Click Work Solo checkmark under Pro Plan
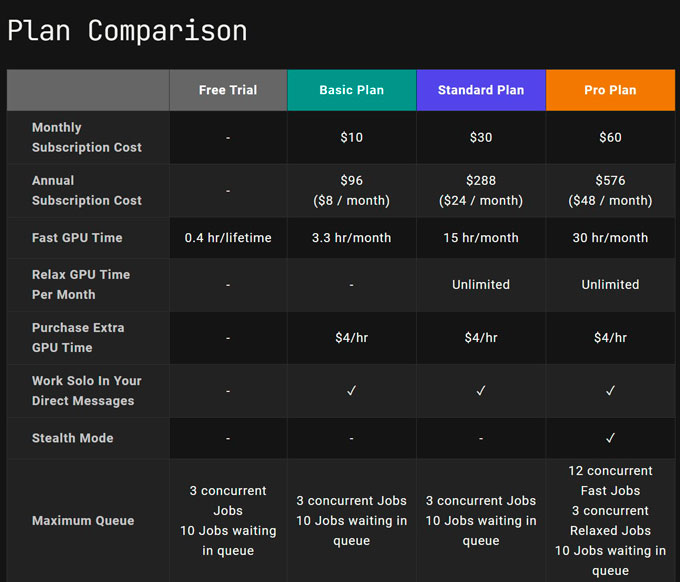This screenshot has width=680, height=582. [610, 391]
